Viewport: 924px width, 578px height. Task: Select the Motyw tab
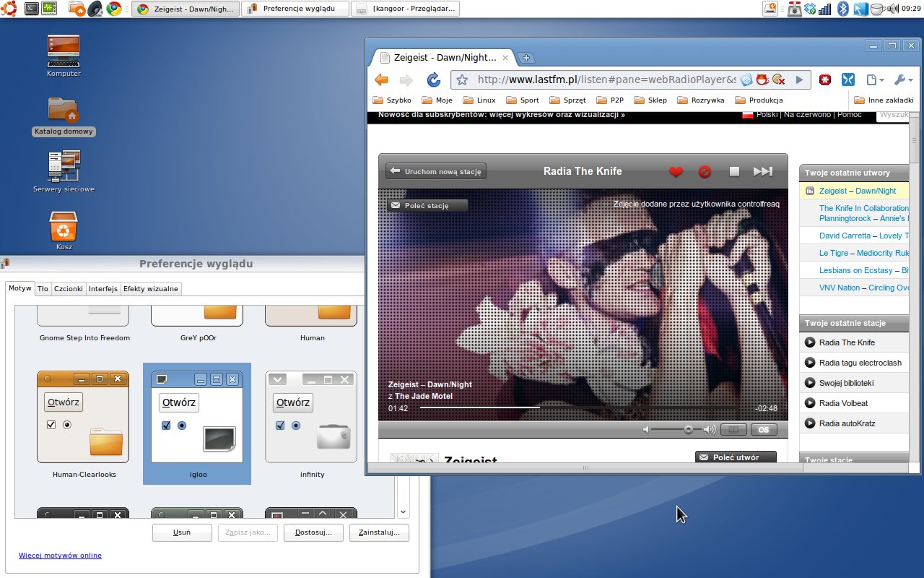(20, 288)
